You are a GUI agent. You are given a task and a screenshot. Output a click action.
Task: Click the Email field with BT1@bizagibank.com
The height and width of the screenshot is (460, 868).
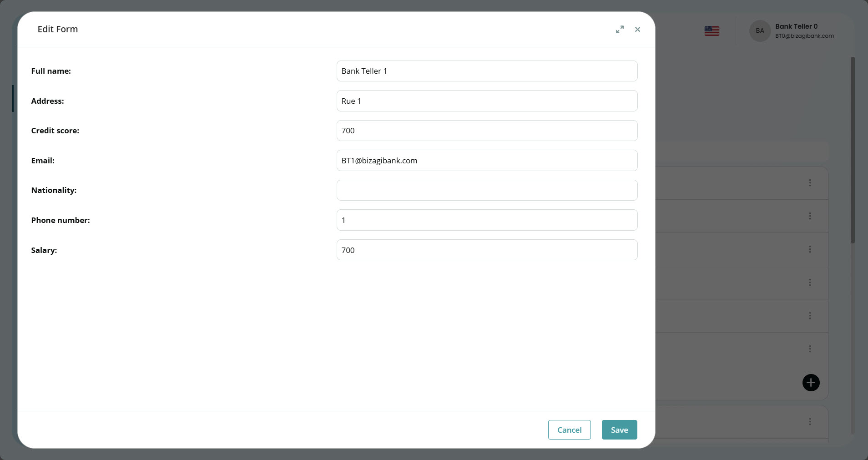[x=486, y=160]
